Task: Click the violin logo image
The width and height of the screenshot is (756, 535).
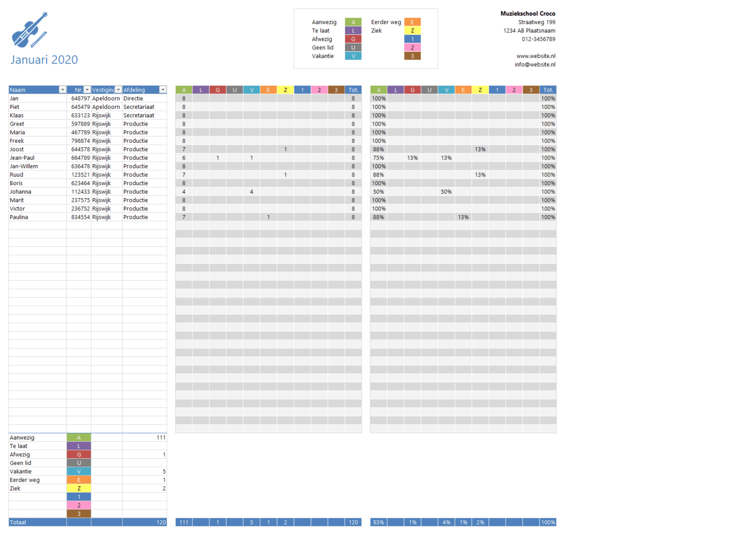Action: click(x=28, y=31)
